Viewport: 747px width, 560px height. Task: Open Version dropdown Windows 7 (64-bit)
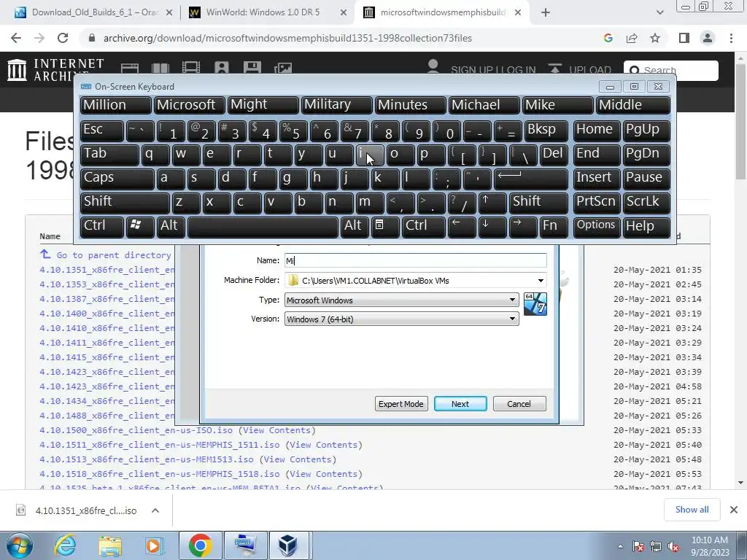(x=401, y=319)
